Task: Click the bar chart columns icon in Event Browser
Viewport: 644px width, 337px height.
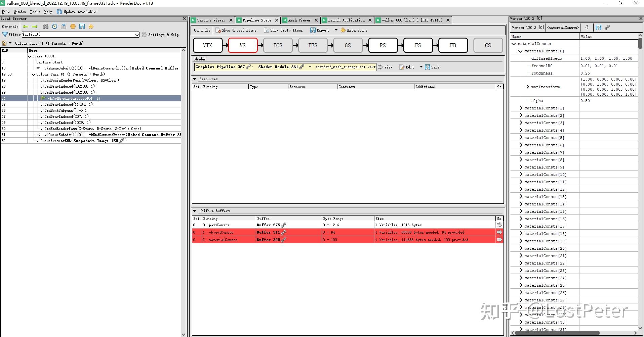Action: 64,27
